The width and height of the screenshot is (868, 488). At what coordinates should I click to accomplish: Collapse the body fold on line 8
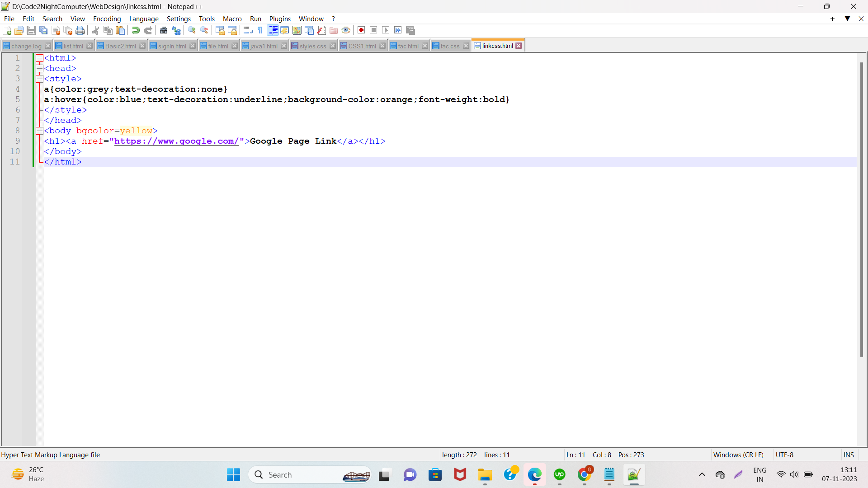pyautogui.click(x=39, y=131)
